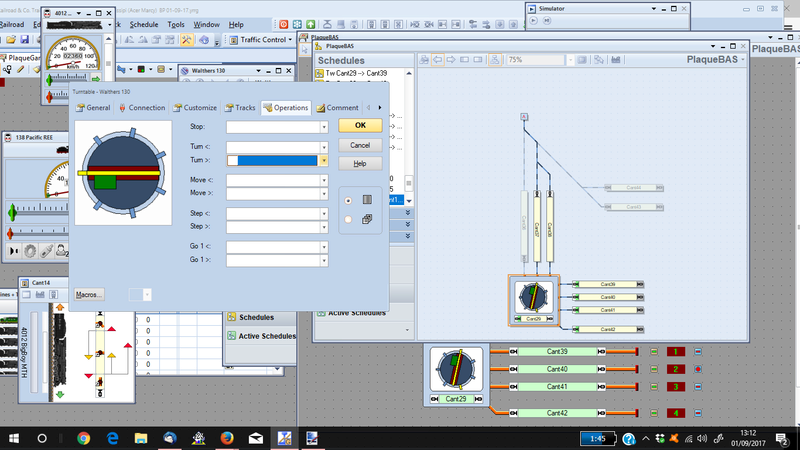This screenshot has height=450, width=800.
Task: Toggle the red-dot switch button beside Cant40 row
Action: click(697, 369)
